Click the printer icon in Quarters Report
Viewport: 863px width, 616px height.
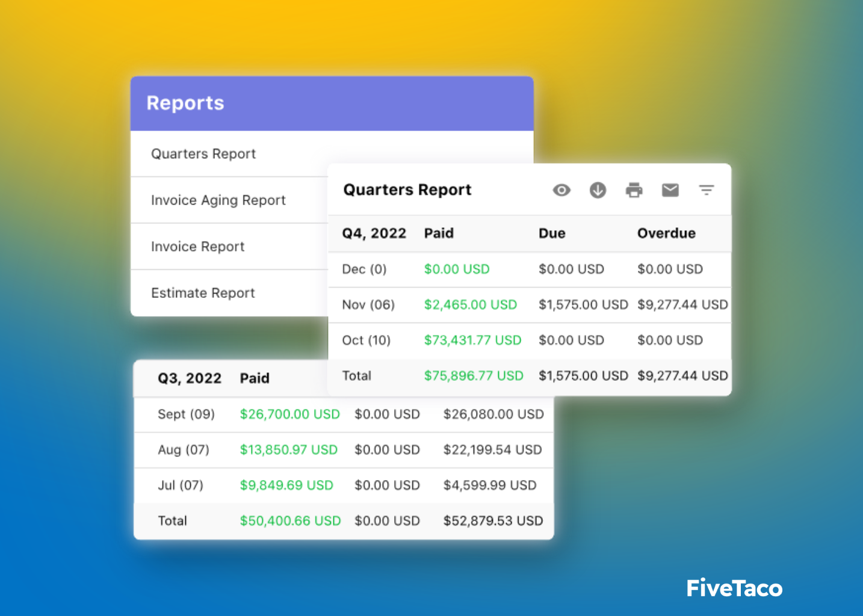coord(634,191)
